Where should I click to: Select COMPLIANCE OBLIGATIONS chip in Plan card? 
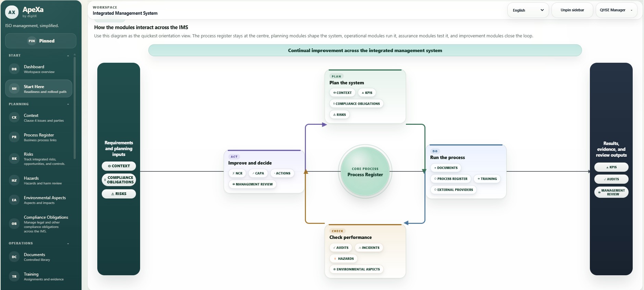(356, 104)
